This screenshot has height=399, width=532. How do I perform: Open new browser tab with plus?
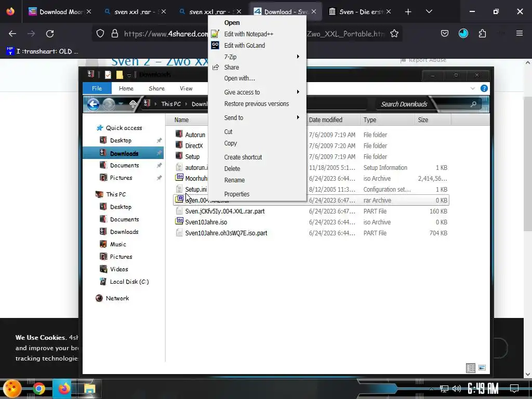(x=408, y=12)
